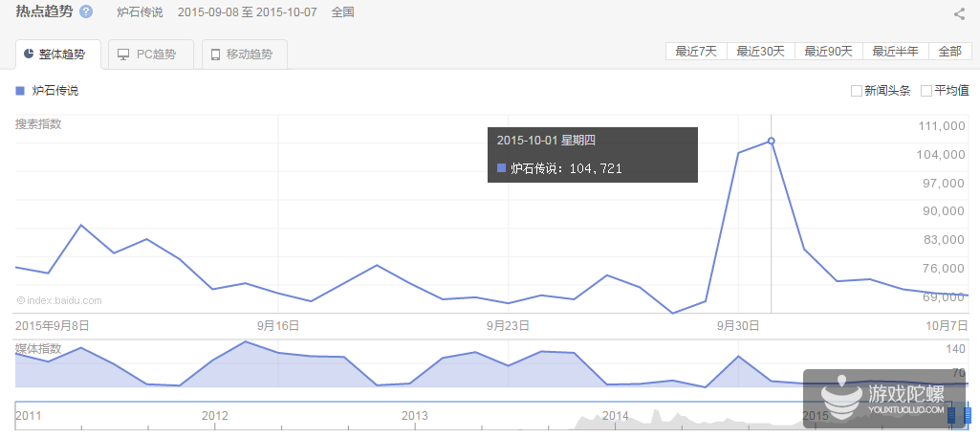Open the 全国 region selector
The image size is (980, 438).
(342, 12)
